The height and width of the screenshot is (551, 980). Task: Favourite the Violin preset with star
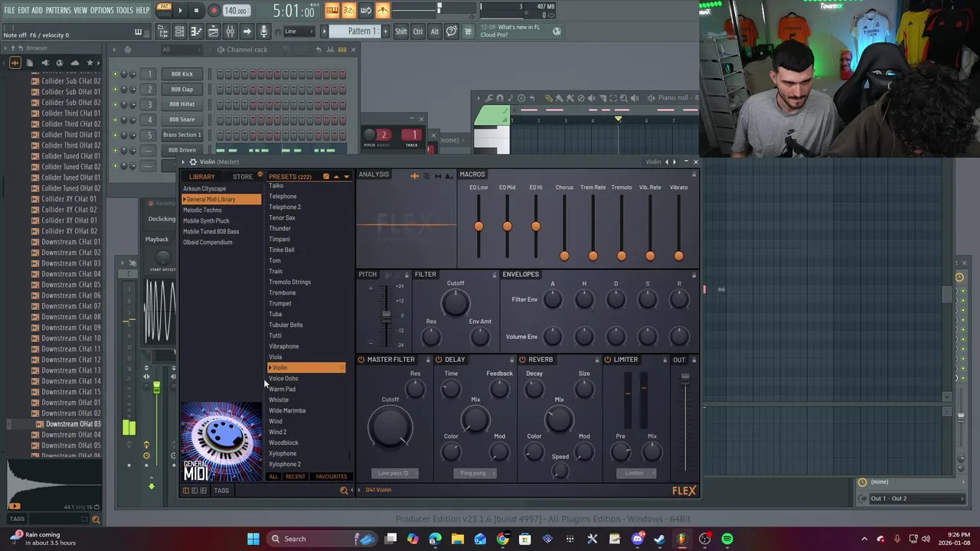pos(341,368)
